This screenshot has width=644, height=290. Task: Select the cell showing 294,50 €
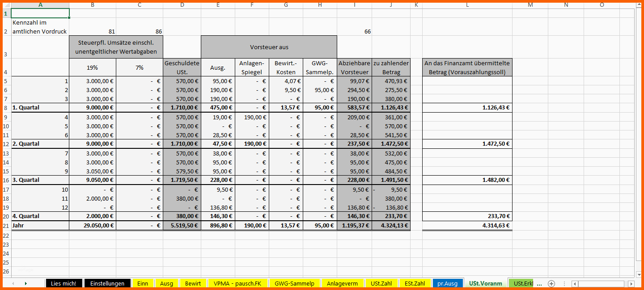click(354, 90)
